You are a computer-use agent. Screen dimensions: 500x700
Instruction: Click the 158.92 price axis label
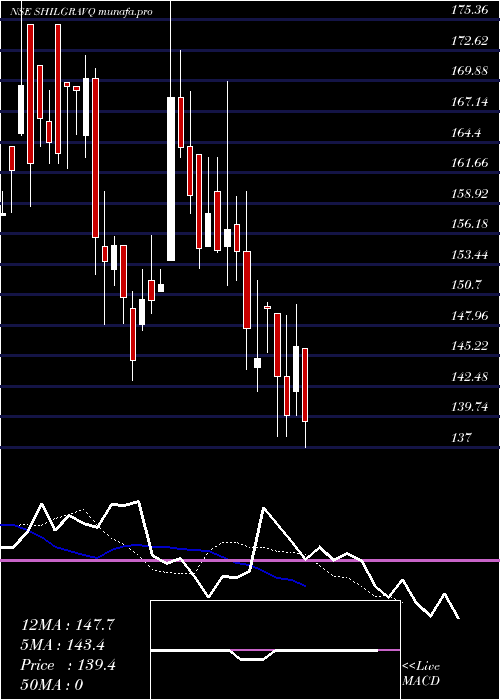469,194
